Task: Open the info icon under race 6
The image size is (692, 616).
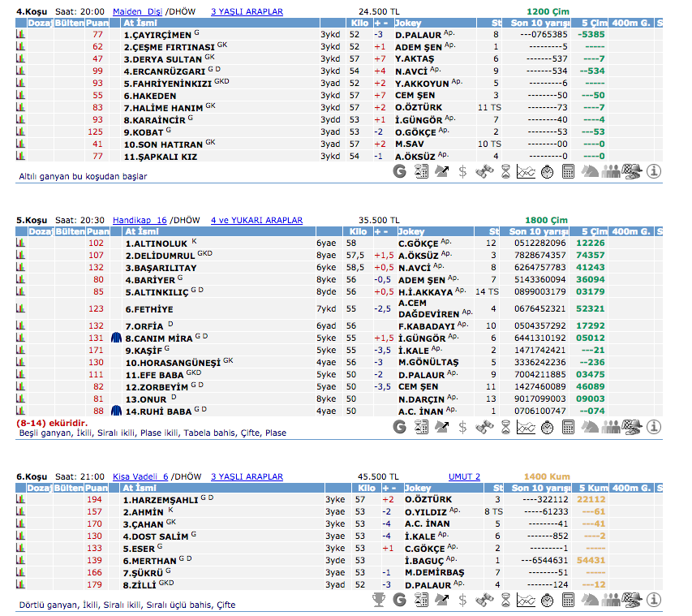Action: click(654, 599)
